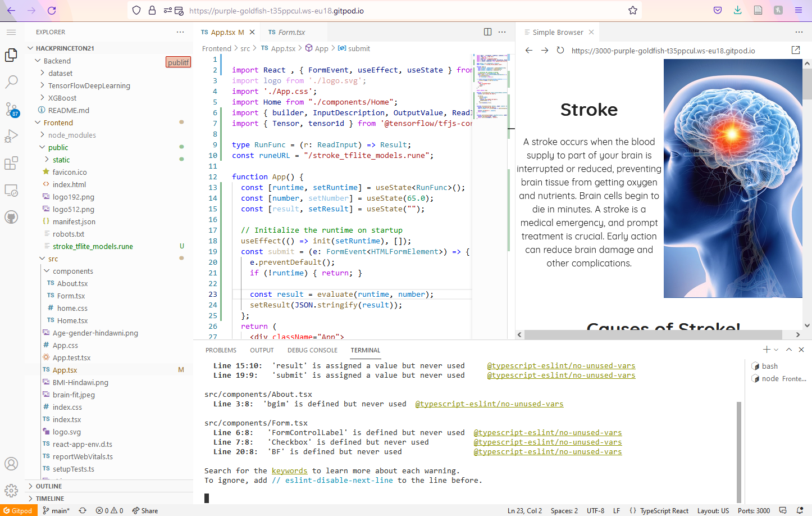Viewport: 812px width, 516px height.
Task: Change the TypeScript React language mode
Action: [664, 510]
